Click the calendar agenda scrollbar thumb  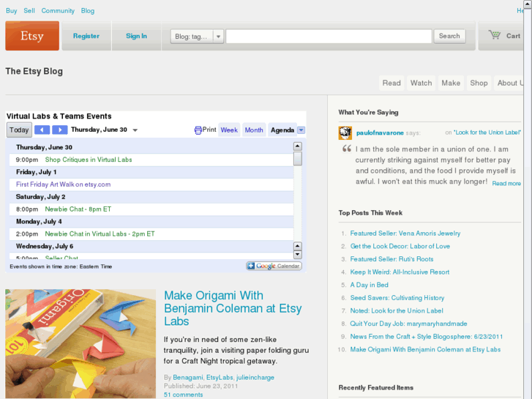(x=298, y=159)
